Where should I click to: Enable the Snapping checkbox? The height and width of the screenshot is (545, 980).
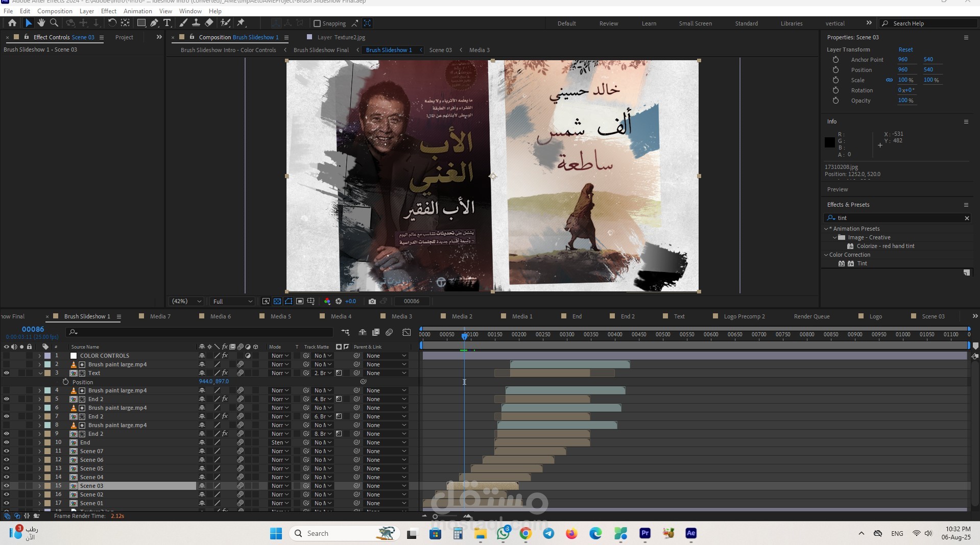(317, 23)
